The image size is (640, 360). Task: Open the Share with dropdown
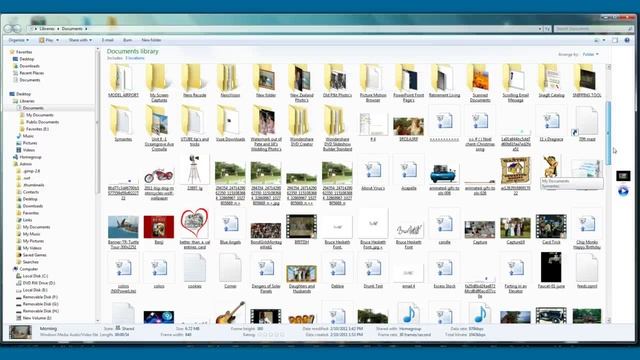[x=80, y=40]
